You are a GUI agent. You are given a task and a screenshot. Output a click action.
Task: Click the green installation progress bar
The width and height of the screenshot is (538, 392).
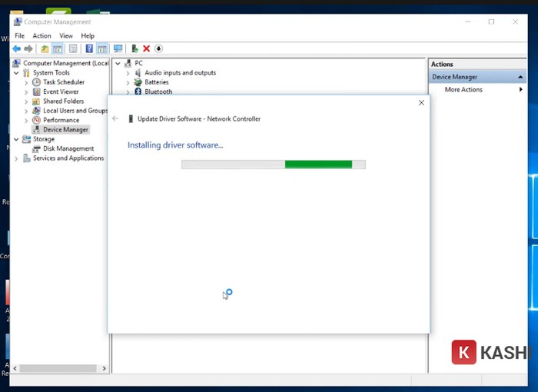(318, 164)
